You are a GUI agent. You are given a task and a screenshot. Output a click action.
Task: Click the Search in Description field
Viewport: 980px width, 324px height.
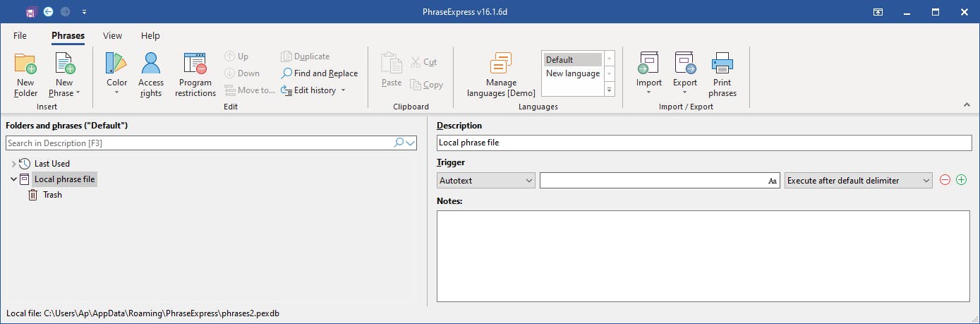click(199, 143)
